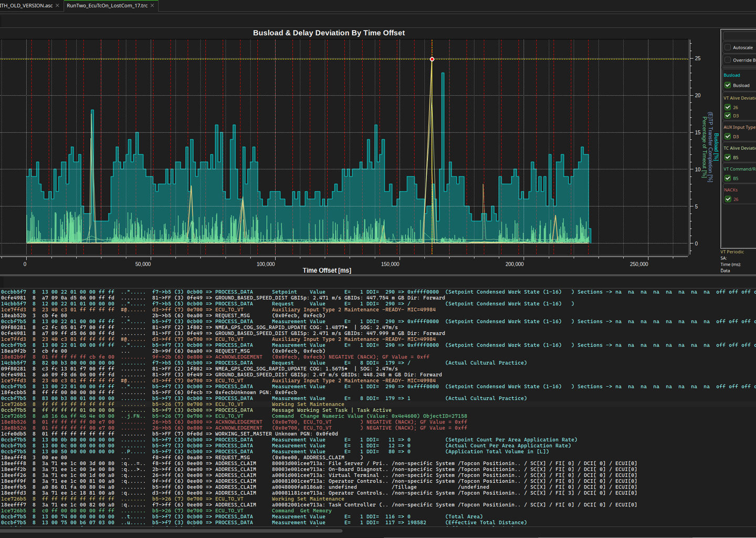The image size is (756, 538).
Task: Click the AUX Input Type group heading
Action: (x=739, y=127)
